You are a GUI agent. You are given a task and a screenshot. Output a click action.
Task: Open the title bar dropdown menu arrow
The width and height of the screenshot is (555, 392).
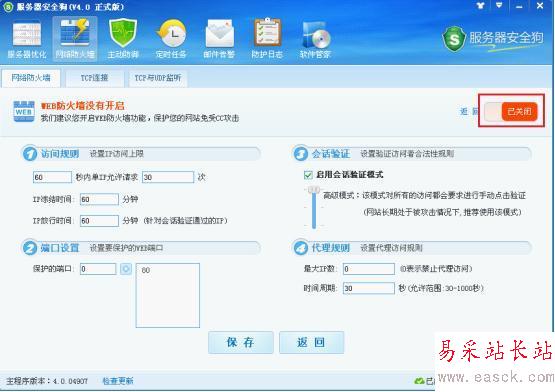(499, 5)
